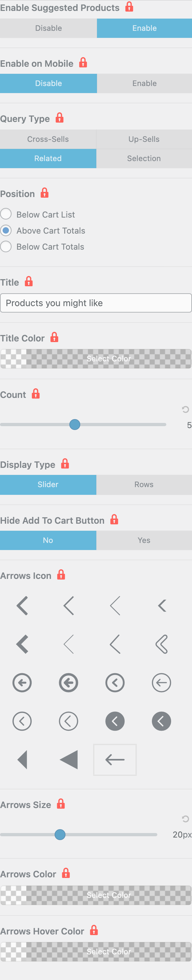
Task: Click the lock icon beside Display Type
Action: [x=65, y=464]
